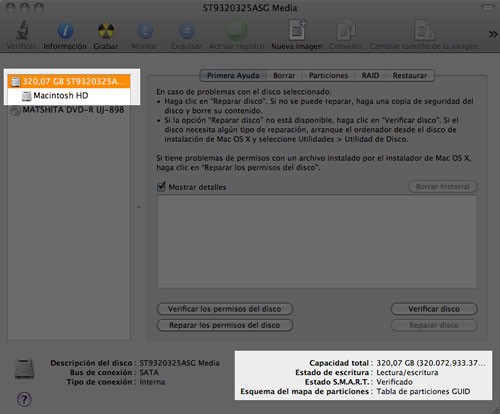Click the Verificar disco button
Image resolution: width=500 pixels, height=414 pixels.
coord(434,309)
